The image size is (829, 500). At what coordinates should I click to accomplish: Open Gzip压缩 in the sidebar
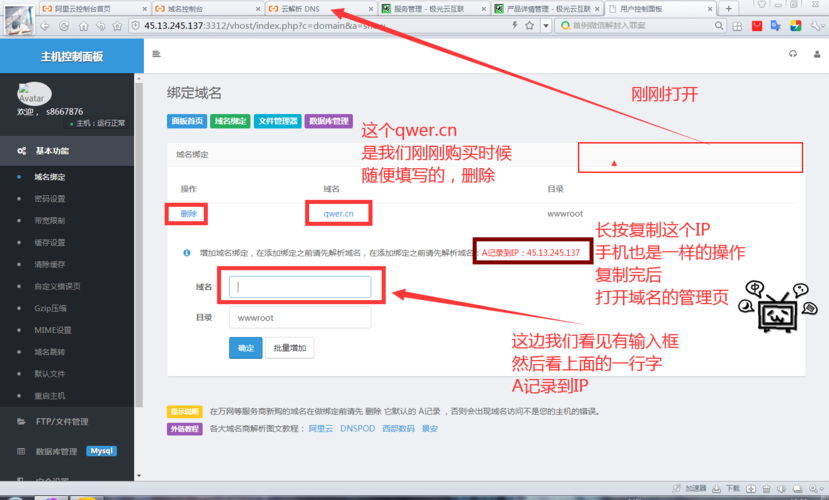point(50,308)
